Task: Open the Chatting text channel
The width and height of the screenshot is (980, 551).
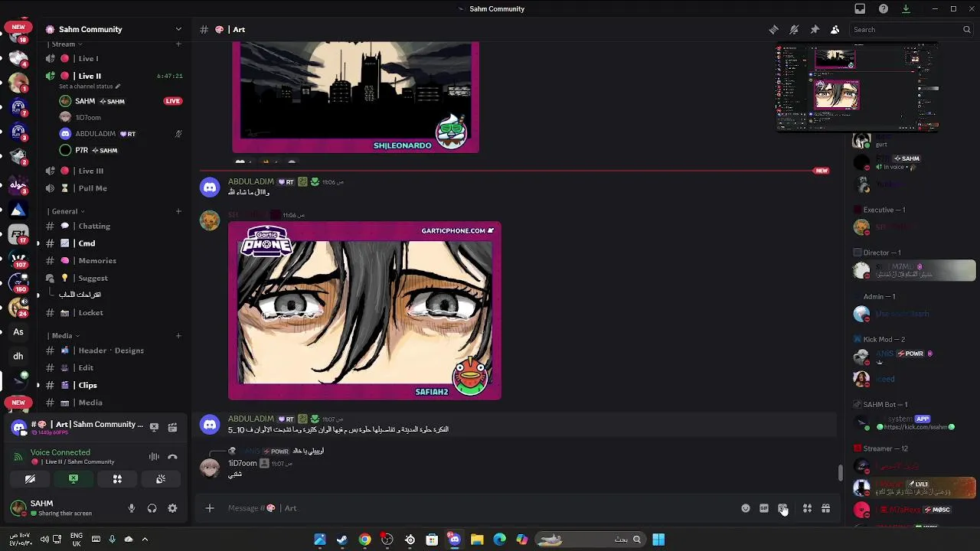Action: click(x=115, y=227)
